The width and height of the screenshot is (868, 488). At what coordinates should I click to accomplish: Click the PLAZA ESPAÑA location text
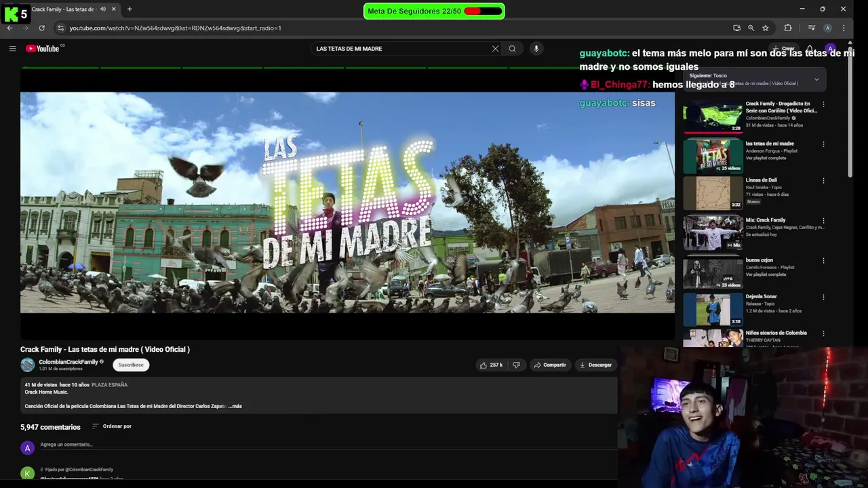(109, 384)
